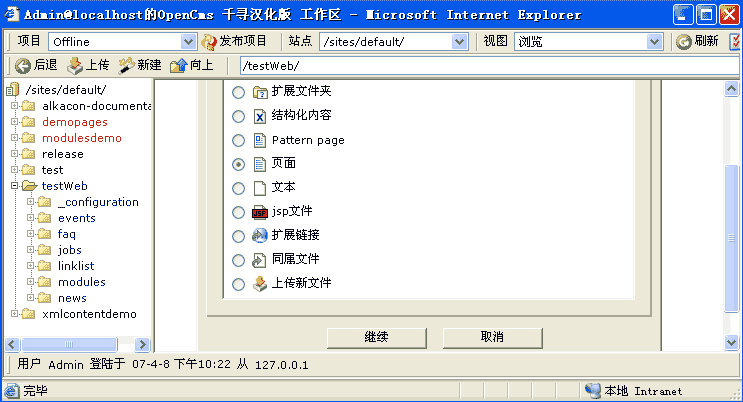
Task: Click the 刷新 refresh label
Action: [x=707, y=41]
